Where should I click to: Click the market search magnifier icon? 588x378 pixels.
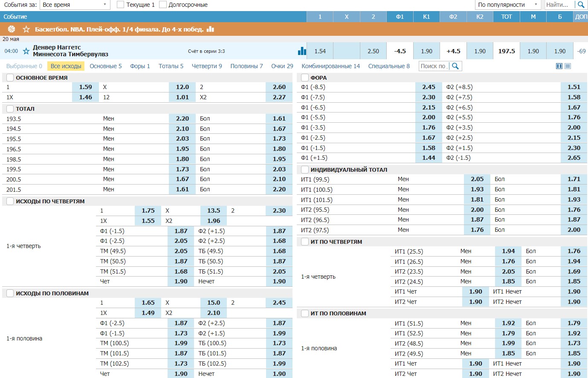tap(455, 66)
